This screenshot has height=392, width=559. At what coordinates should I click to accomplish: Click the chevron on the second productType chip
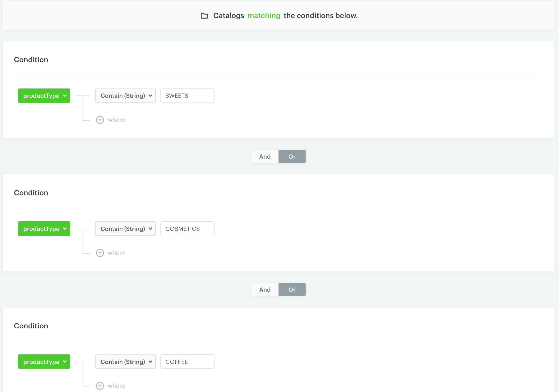point(65,228)
